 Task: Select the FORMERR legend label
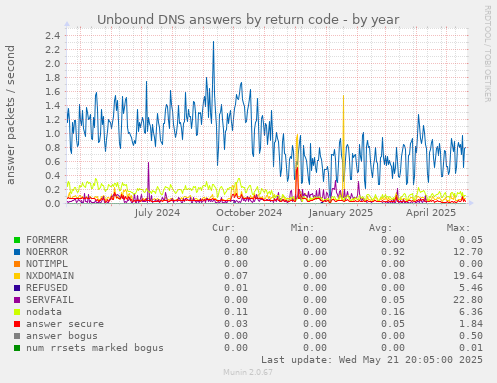click(x=47, y=240)
